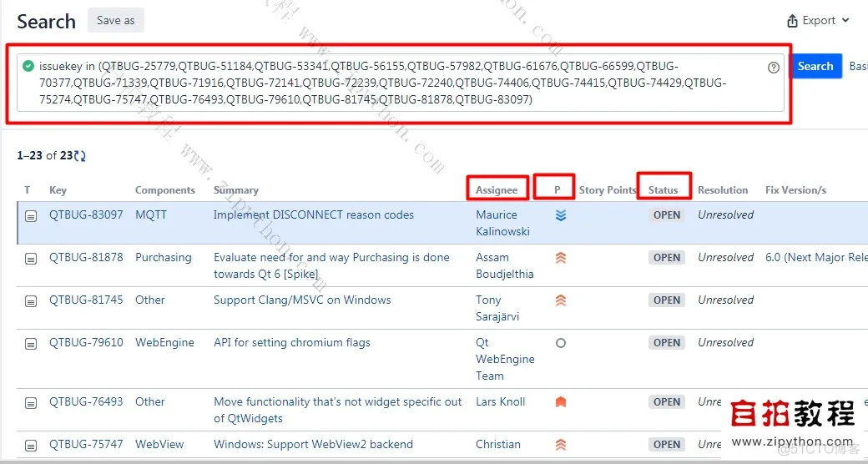Click the issue type icon for QTBUG-79610

pyautogui.click(x=31, y=345)
